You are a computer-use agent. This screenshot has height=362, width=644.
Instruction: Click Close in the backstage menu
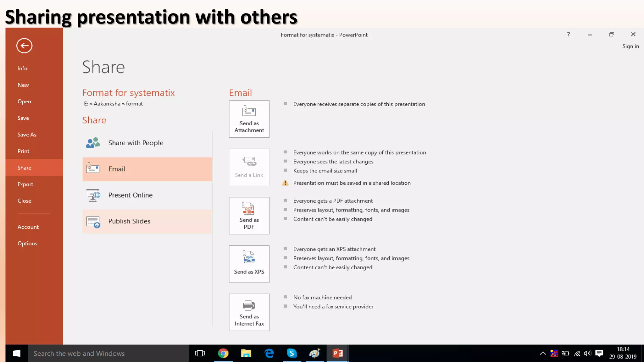[24, 201]
